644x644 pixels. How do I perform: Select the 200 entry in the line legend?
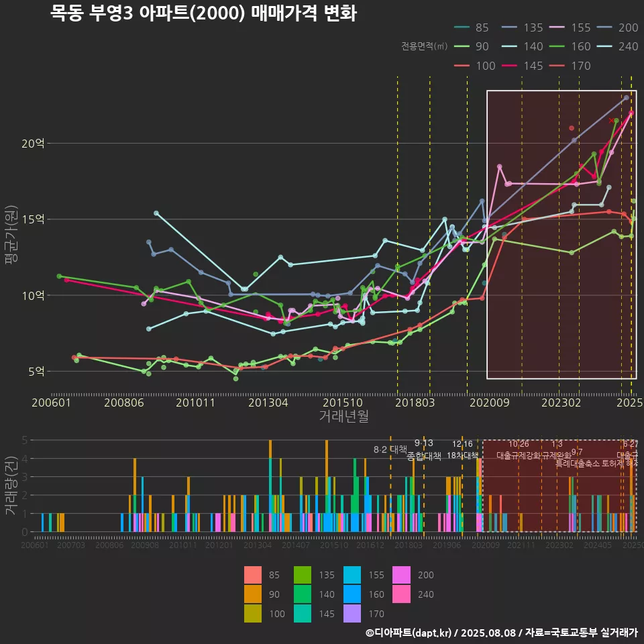[618, 28]
